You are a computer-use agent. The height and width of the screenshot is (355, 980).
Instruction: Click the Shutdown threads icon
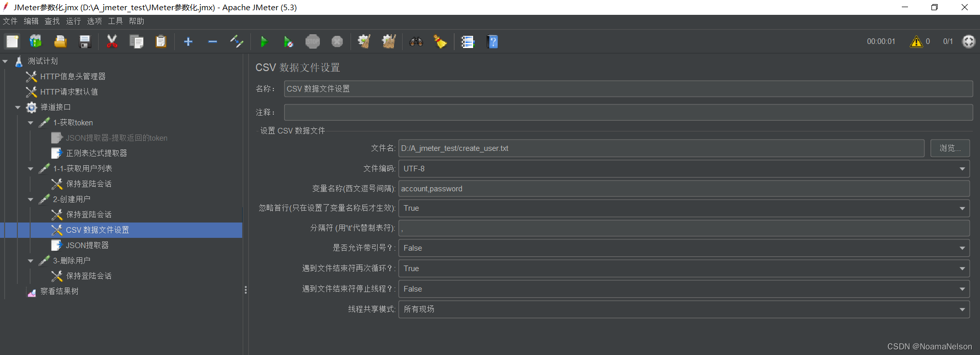click(337, 41)
